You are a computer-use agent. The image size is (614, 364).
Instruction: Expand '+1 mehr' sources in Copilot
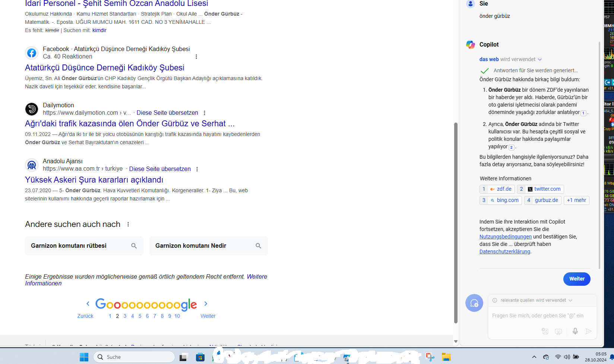coord(576,200)
